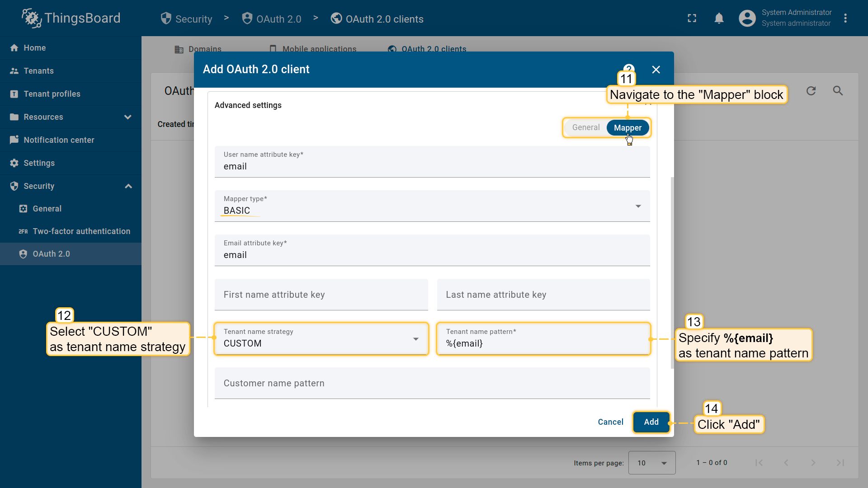Screen dimensions: 868x488
Task: Click the refresh table icon
Action: pos(811,91)
